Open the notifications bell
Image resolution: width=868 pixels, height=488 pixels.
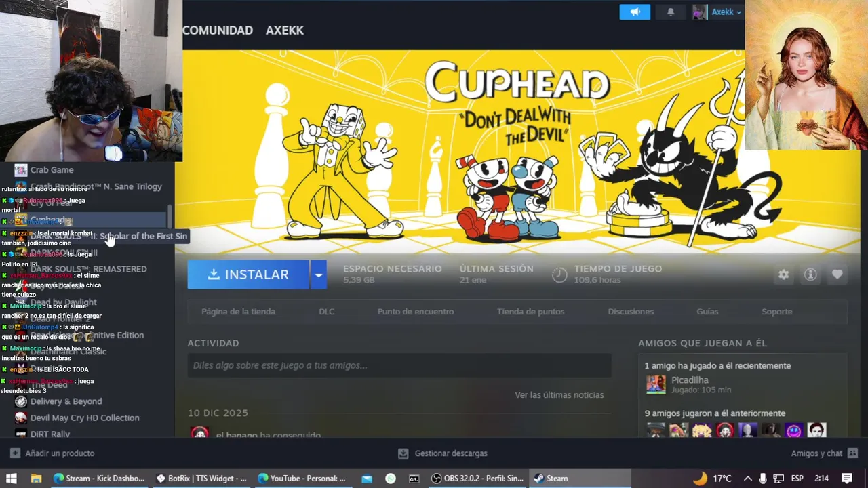pyautogui.click(x=671, y=12)
